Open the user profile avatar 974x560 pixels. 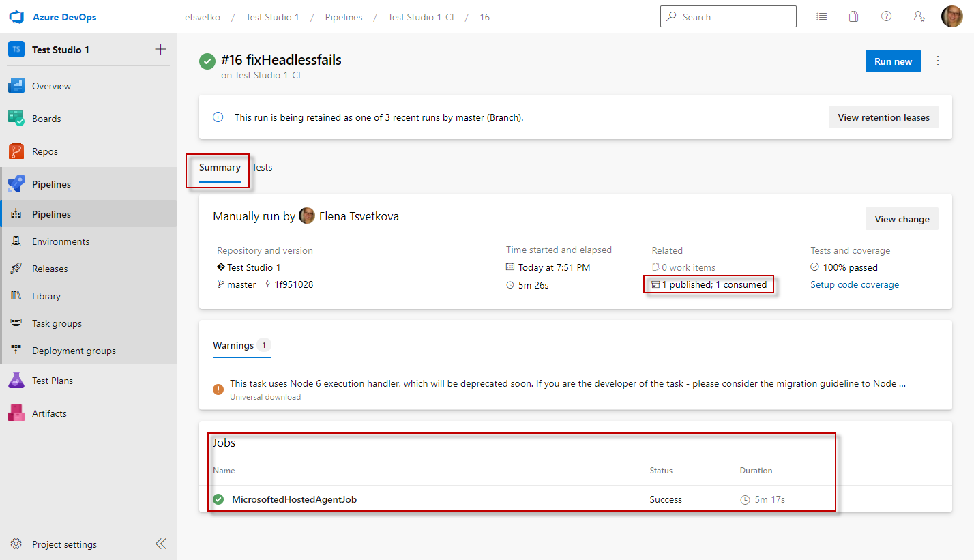click(952, 17)
